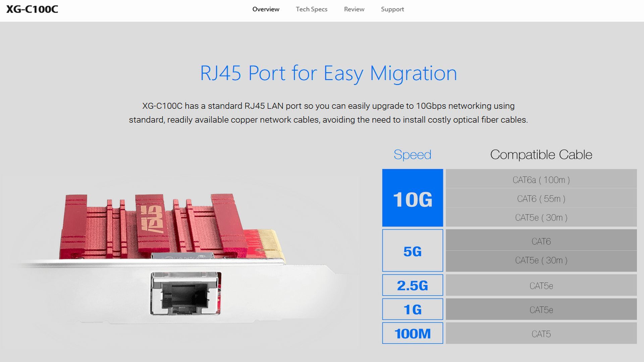Open the Review tab
644x362 pixels.
[x=354, y=9]
